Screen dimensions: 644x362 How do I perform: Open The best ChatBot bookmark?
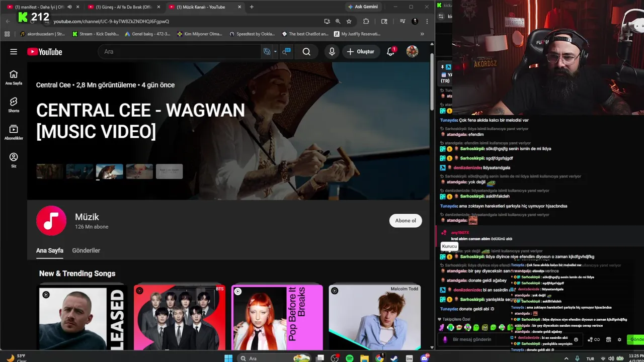[305, 34]
